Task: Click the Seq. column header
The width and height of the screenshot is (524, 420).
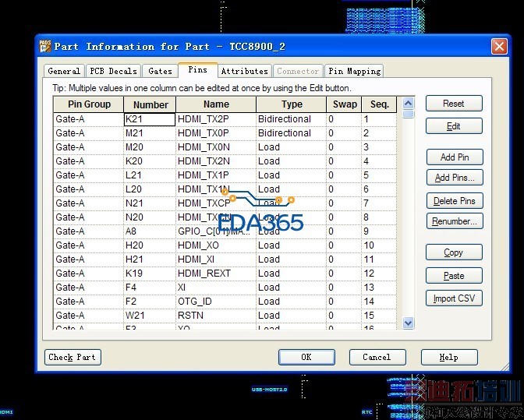Action: (379, 104)
